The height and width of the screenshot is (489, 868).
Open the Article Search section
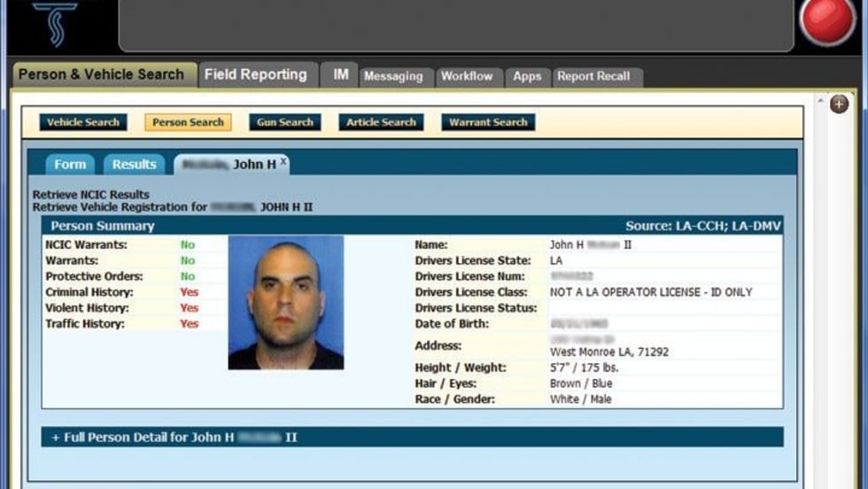point(381,122)
